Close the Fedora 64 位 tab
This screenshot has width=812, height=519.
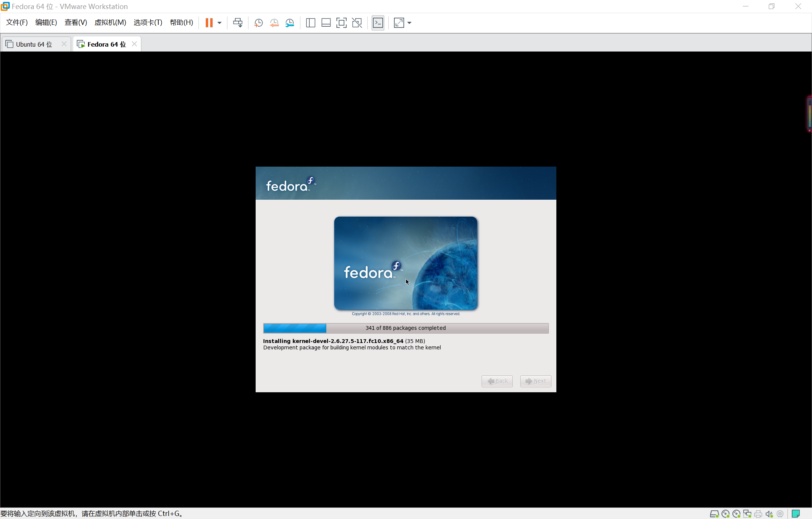(x=134, y=44)
